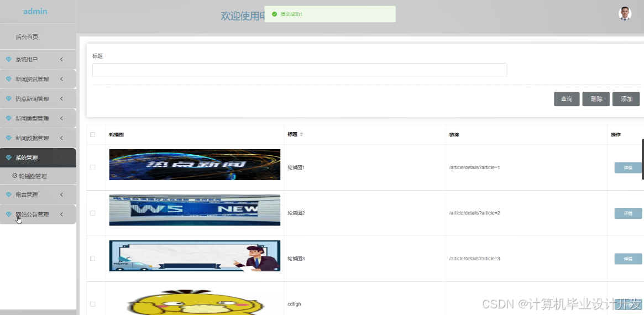644x315 pixels.
Task: Select the 留言管理 menu label
Action: tap(27, 195)
